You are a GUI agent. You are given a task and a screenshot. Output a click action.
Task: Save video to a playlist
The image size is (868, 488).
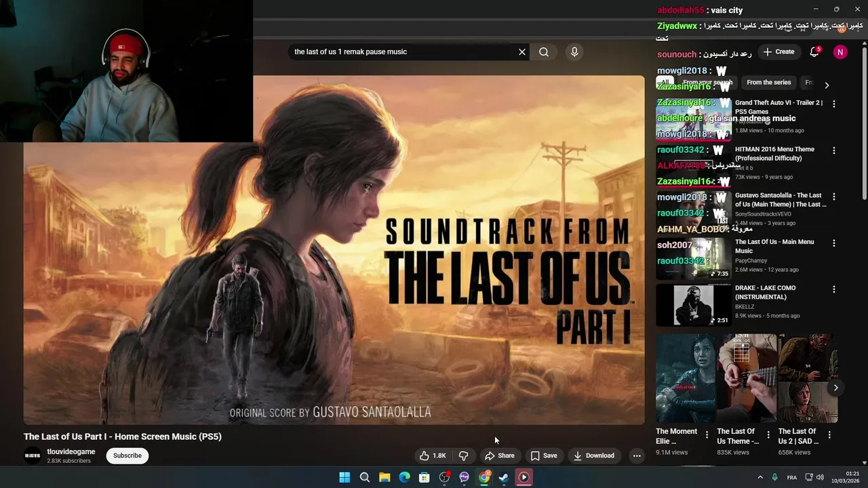click(x=544, y=455)
